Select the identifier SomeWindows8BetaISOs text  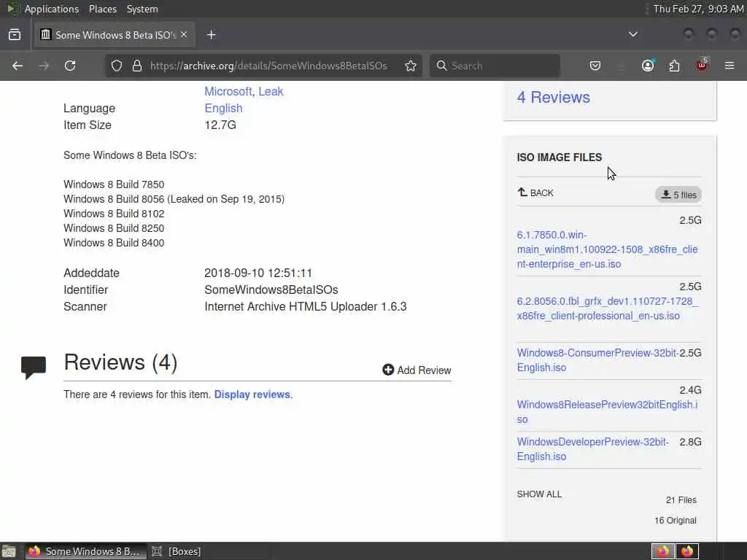pos(271,289)
